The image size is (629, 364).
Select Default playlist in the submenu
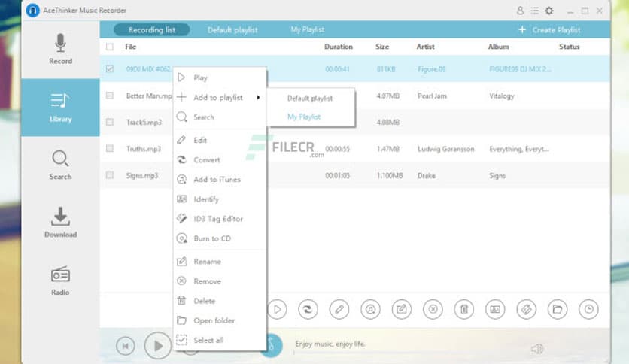(x=311, y=99)
